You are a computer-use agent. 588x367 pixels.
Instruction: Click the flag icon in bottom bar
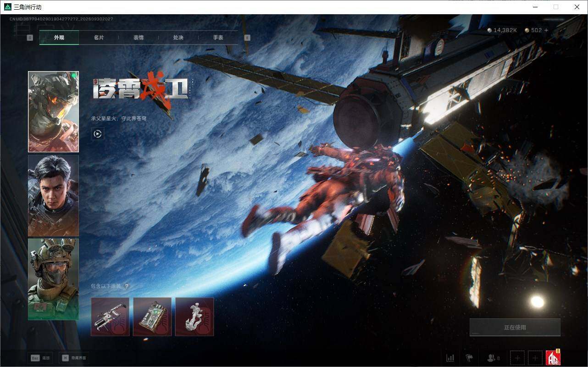click(469, 358)
